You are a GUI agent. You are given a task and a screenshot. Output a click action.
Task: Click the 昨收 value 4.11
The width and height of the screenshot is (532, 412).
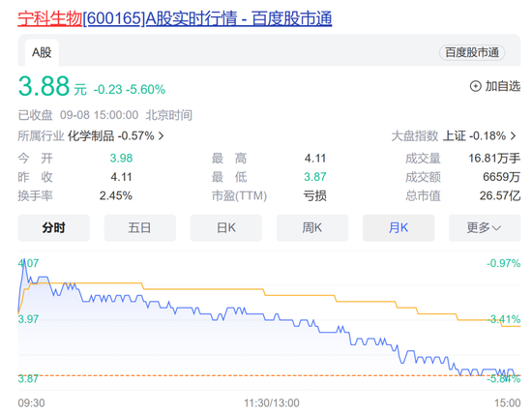pyautogui.click(x=121, y=177)
